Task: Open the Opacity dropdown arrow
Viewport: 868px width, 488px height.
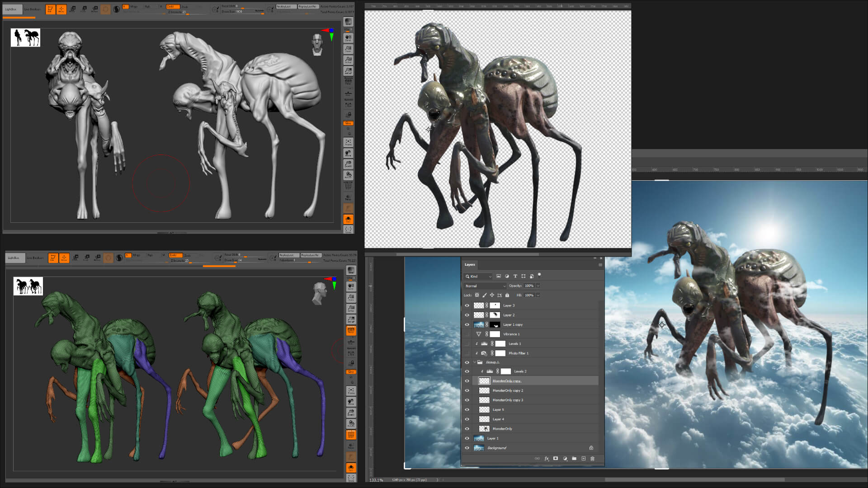Action: [x=538, y=286]
